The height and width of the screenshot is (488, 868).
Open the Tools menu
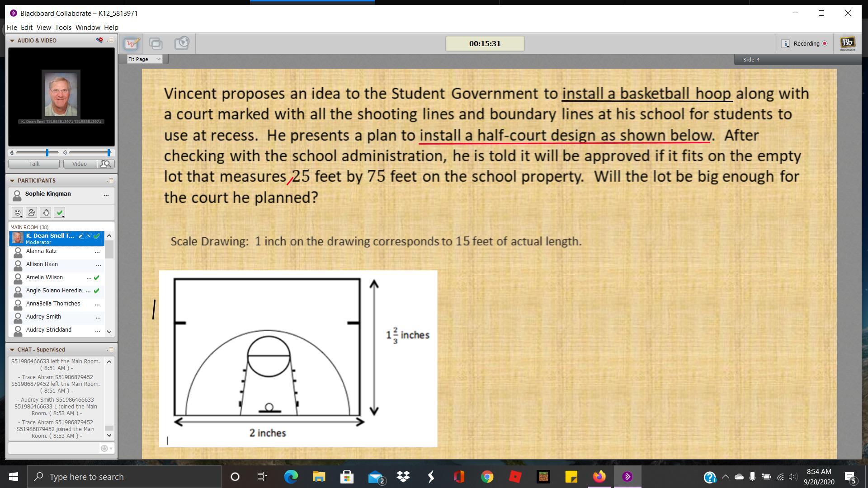[63, 28]
